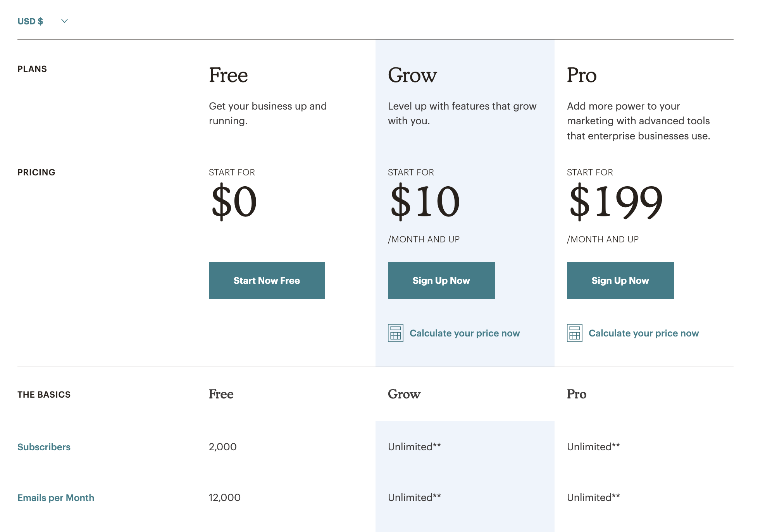Expand the currency selector chevron
Viewport: 758px width, 532px height.
point(64,21)
